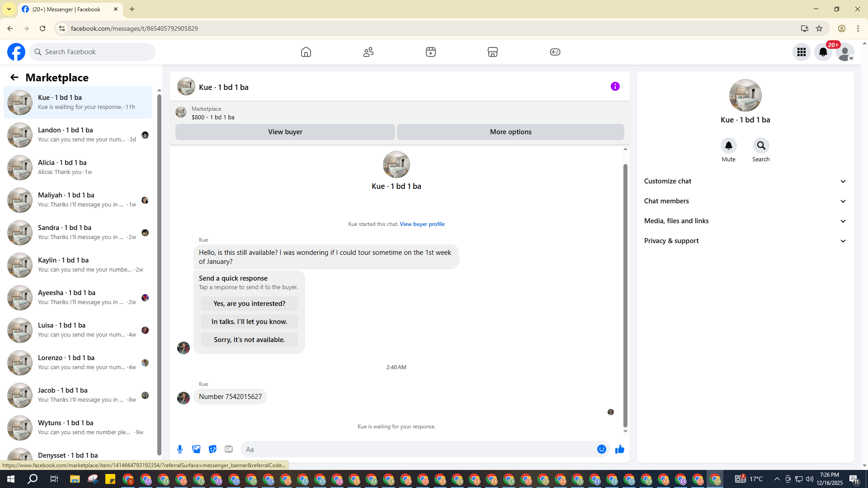868x488 pixels.
Task: Open More options for the listing
Action: (x=511, y=132)
